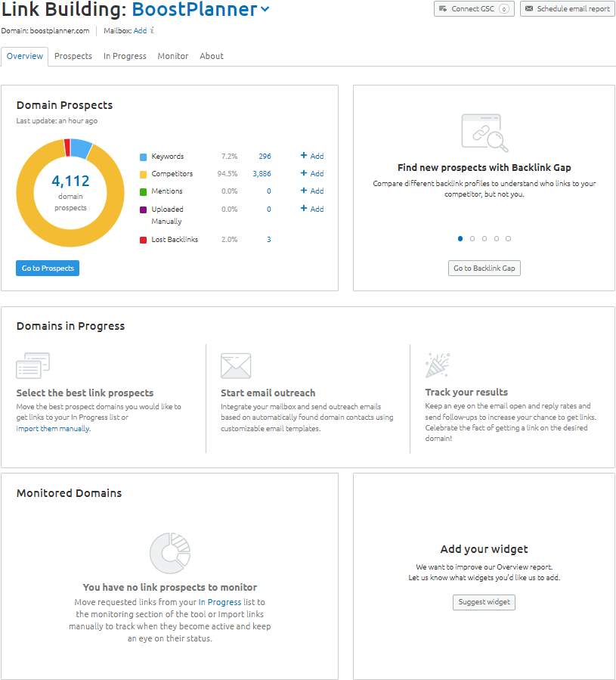Open the Monitor tab

173,57
